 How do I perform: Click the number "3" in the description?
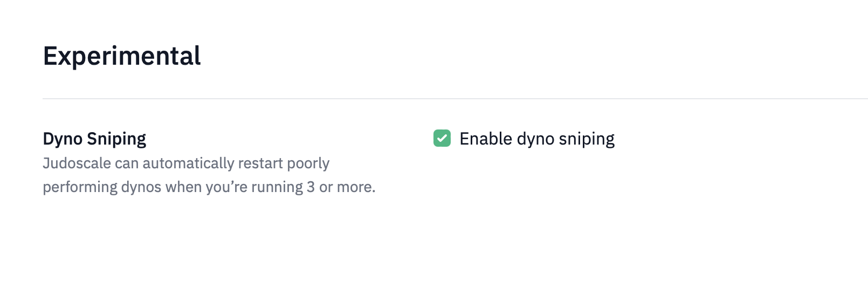[311, 187]
